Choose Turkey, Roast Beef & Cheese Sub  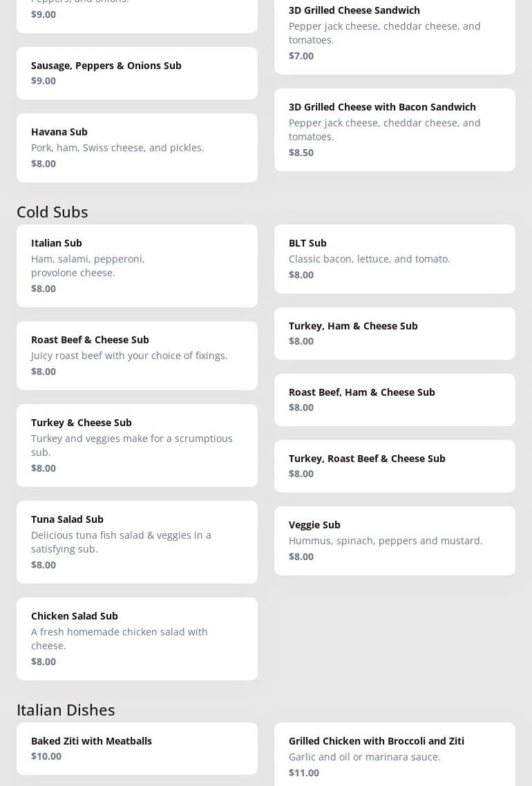tap(394, 466)
